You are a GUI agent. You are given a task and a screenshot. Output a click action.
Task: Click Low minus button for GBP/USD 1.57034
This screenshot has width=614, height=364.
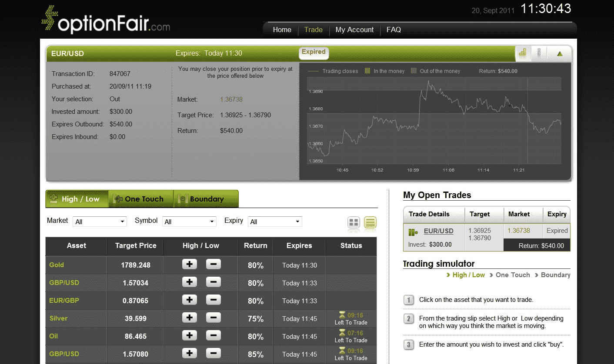pyautogui.click(x=213, y=282)
